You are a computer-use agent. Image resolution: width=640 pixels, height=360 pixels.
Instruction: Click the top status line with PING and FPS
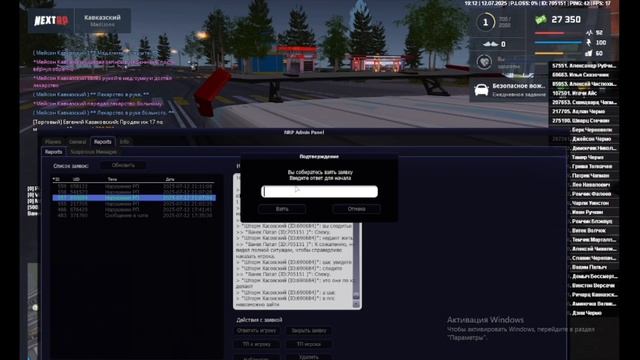coord(538,3)
